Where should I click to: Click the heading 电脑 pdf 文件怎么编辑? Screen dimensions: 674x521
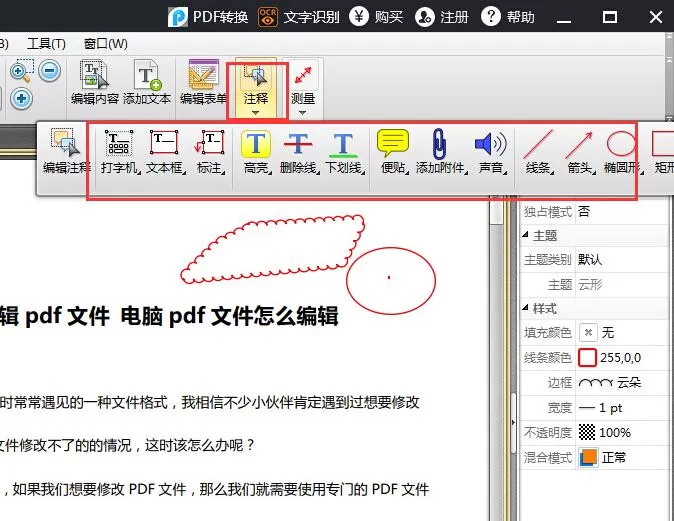coord(229,316)
